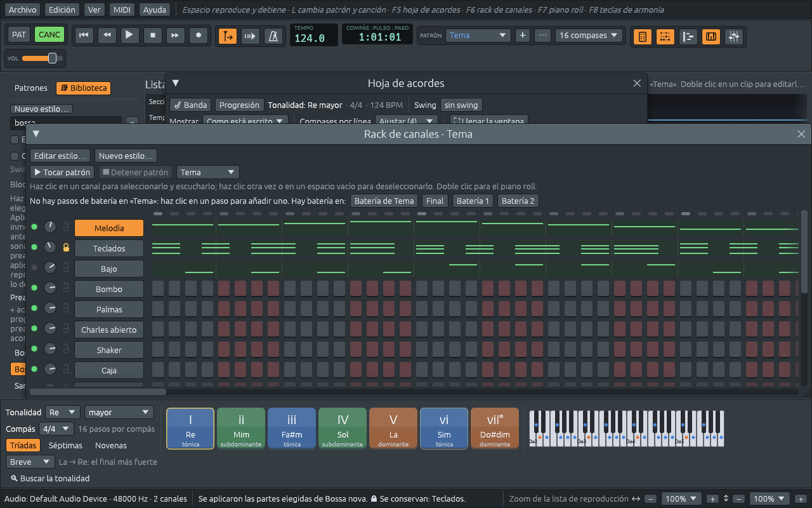Image resolution: width=812 pixels, height=508 pixels.
Task: Open the 16 compases length dropdown
Action: point(589,36)
